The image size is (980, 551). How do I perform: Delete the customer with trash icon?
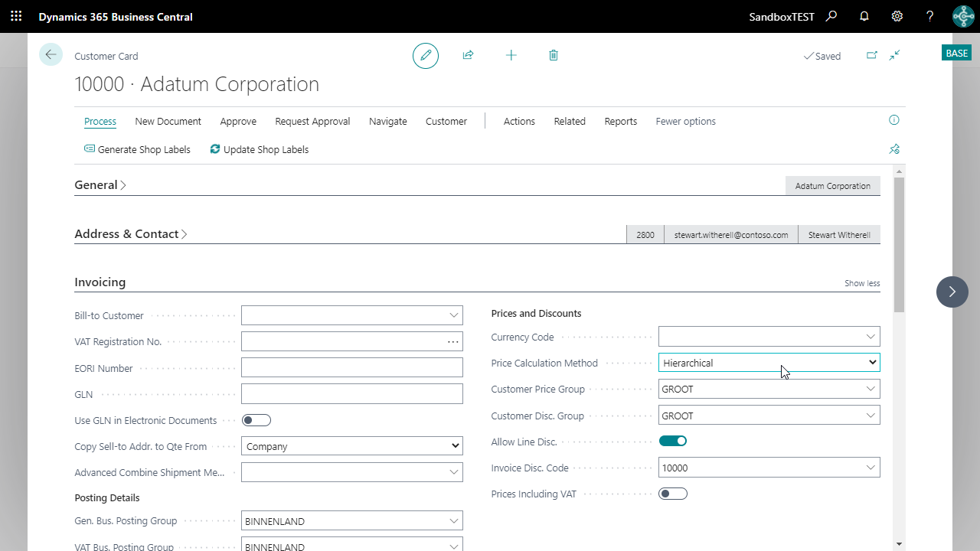(x=554, y=55)
